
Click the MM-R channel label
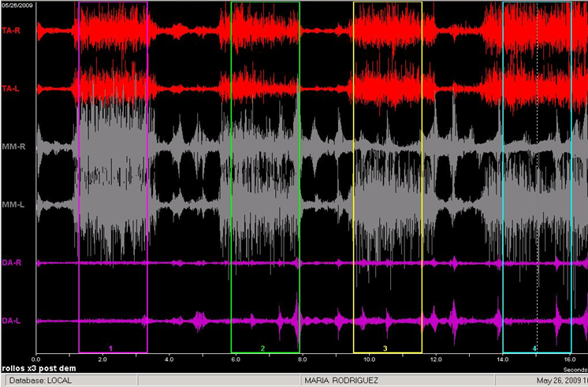[x=11, y=147]
